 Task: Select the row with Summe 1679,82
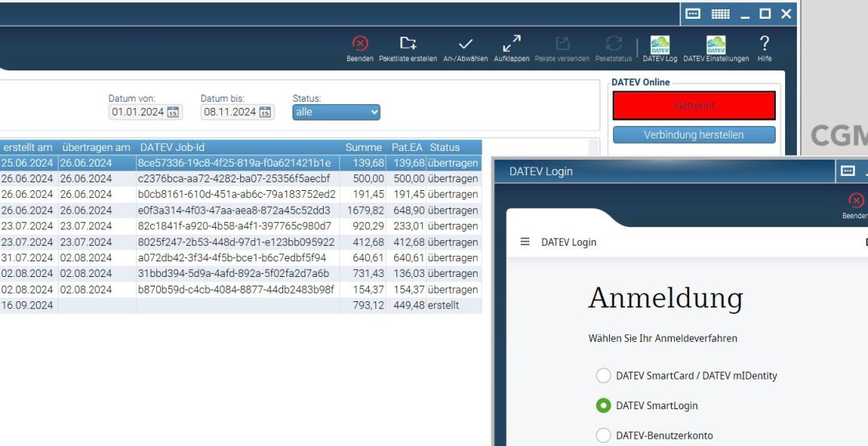pos(235,210)
